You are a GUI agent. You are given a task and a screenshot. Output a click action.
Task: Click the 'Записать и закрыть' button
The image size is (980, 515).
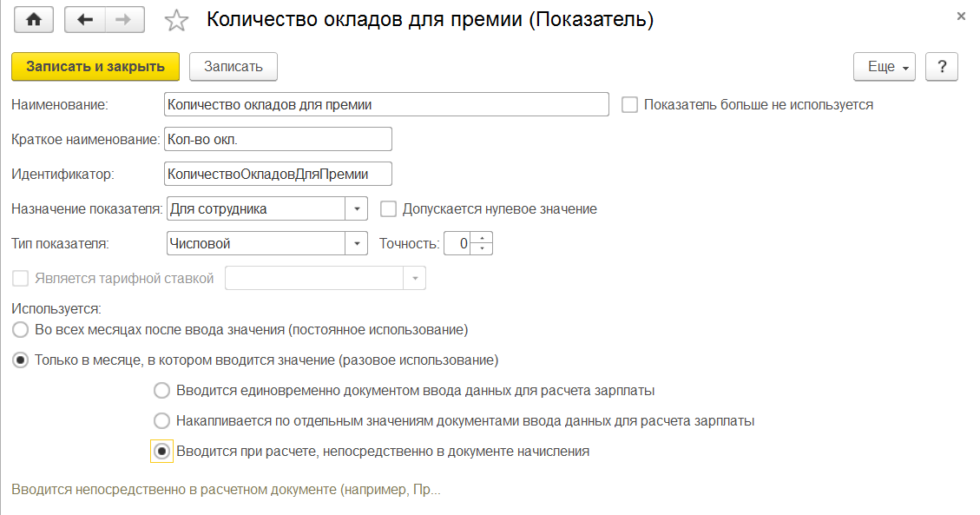pos(95,66)
